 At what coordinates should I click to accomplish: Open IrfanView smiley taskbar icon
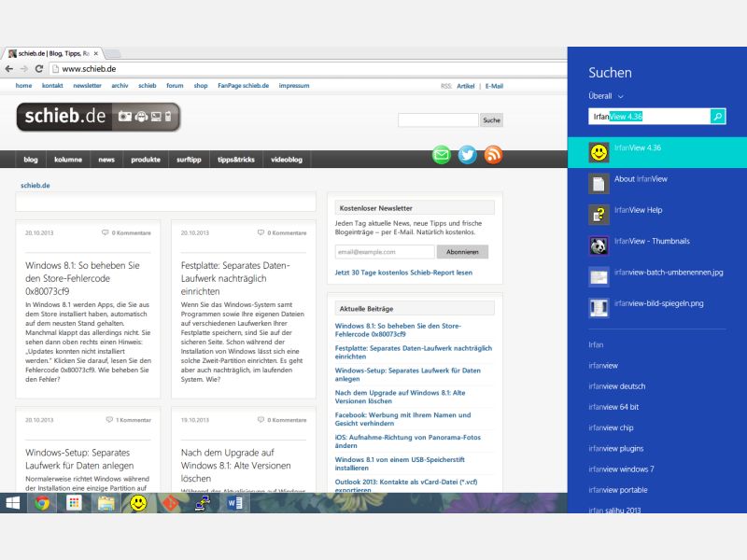138,503
